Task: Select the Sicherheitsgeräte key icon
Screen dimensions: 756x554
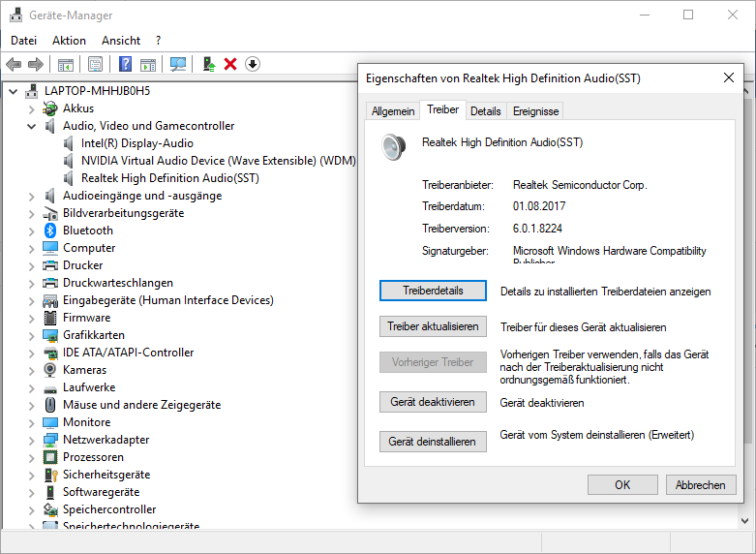Action: (x=50, y=475)
